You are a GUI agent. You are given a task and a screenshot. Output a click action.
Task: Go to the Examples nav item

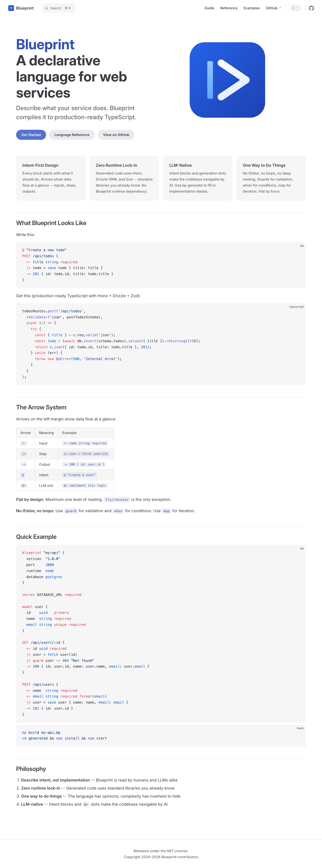(x=251, y=8)
